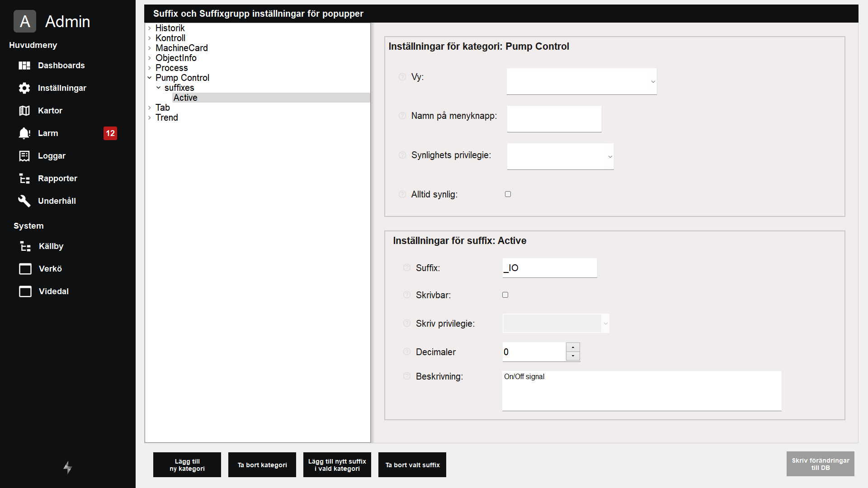Select the Videdal system entry
The height and width of the screenshot is (488, 868).
point(54,291)
